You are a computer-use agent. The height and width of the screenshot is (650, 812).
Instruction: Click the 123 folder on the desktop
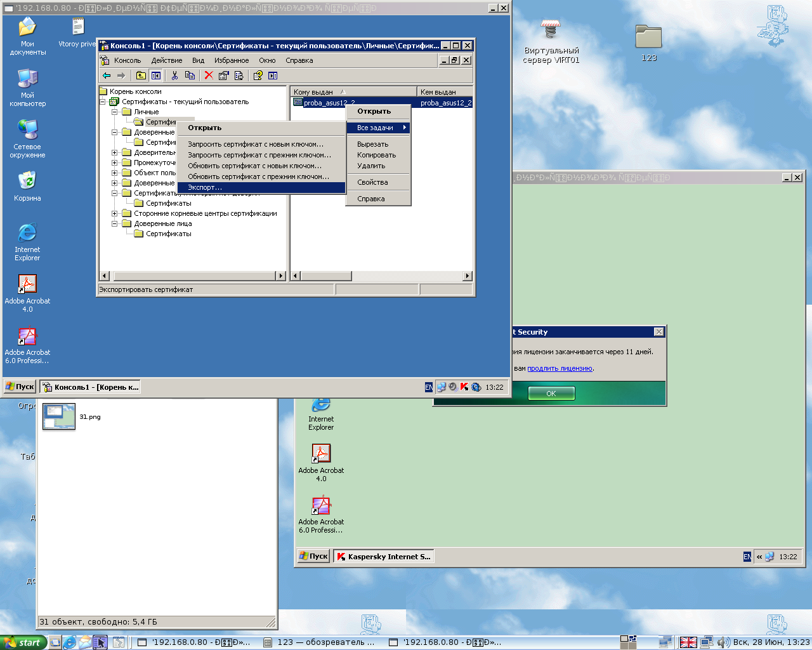click(648, 37)
